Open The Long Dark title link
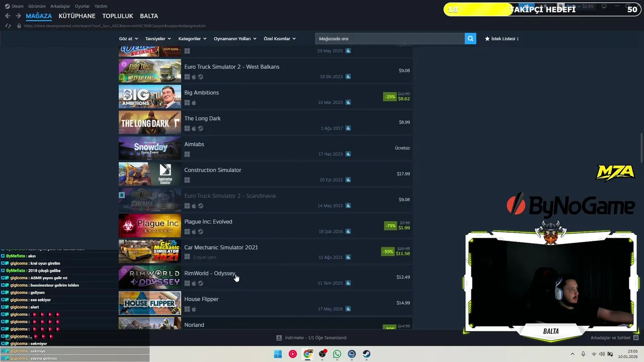The height and width of the screenshot is (362, 644). 202,118
